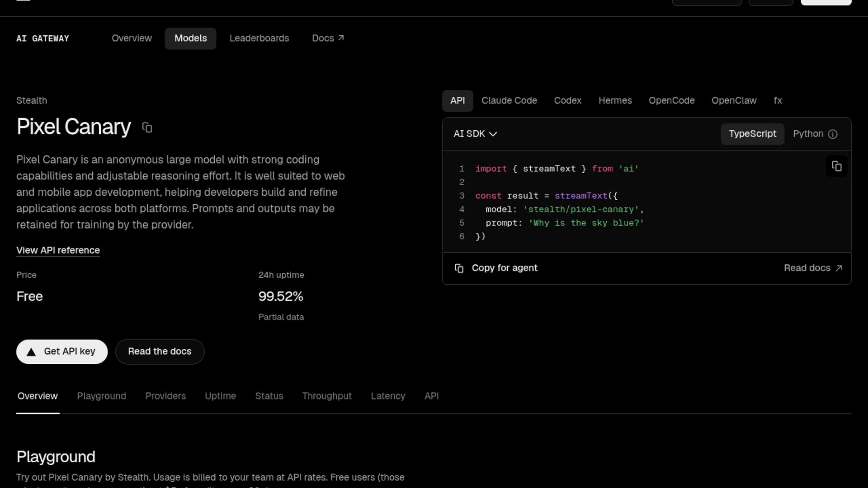Click the import streamText code line
The height and width of the screenshot is (488, 868).
(x=557, y=169)
